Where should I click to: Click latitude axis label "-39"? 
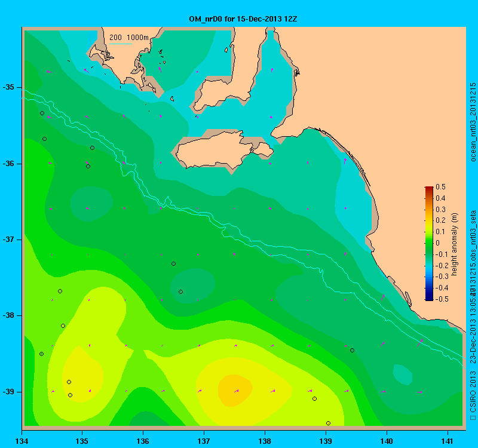click(x=8, y=392)
